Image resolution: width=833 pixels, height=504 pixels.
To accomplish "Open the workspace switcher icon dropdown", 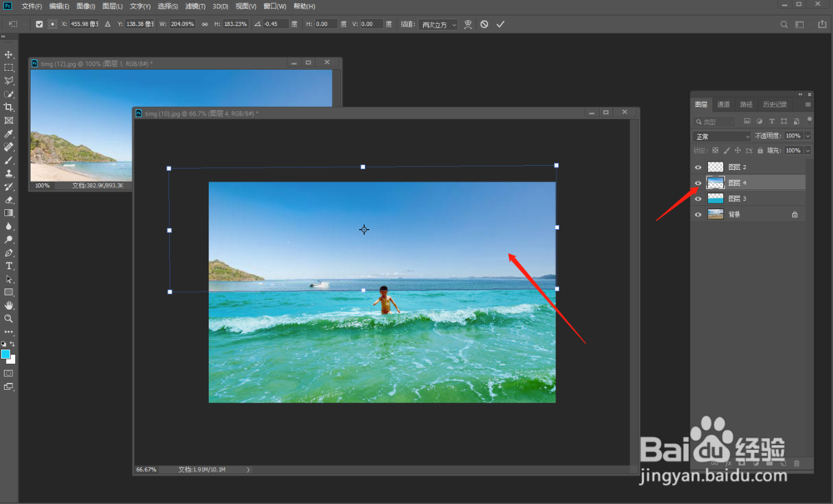I will pyautogui.click(x=800, y=24).
